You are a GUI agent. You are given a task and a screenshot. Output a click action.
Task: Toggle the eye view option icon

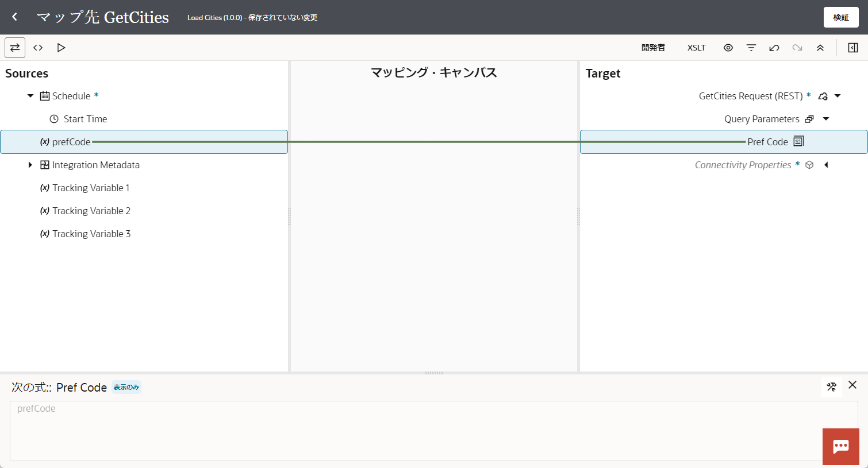pos(728,48)
